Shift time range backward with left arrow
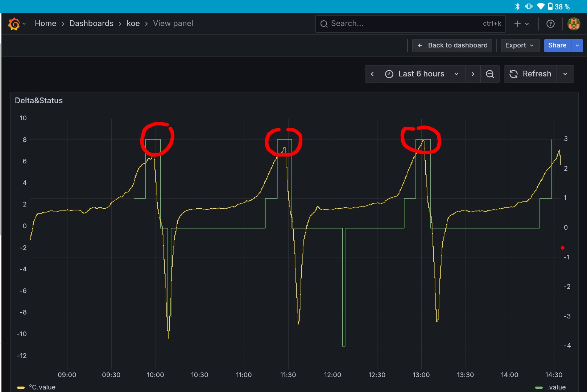Image resolution: width=587 pixels, height=392 pixels. coord(372,74)
